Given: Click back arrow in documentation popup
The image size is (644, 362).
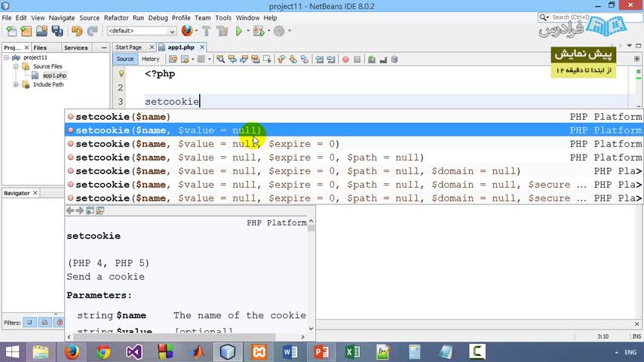Looking at the screenshot, I should point(70,211).
